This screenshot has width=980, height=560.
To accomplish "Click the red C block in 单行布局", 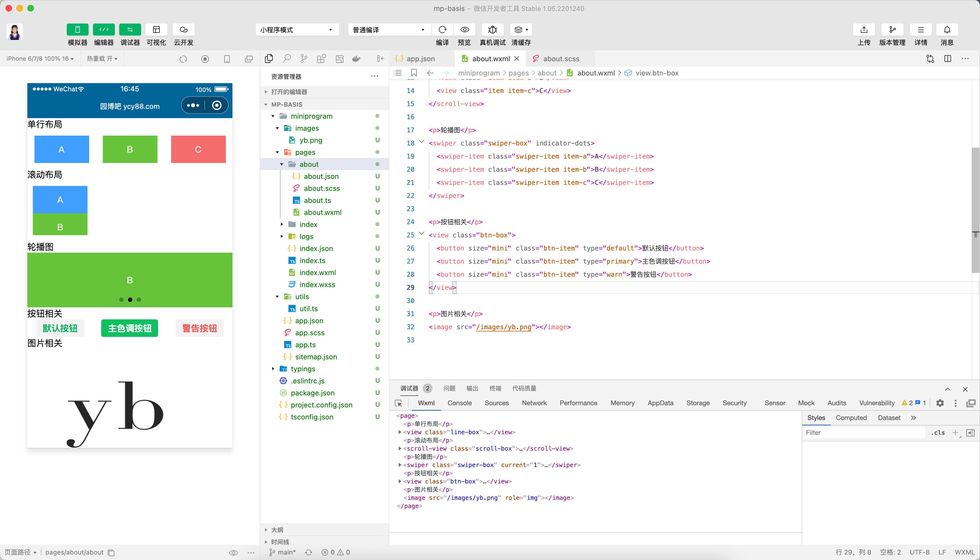I will pyautogui.click(x=198, y=149).
